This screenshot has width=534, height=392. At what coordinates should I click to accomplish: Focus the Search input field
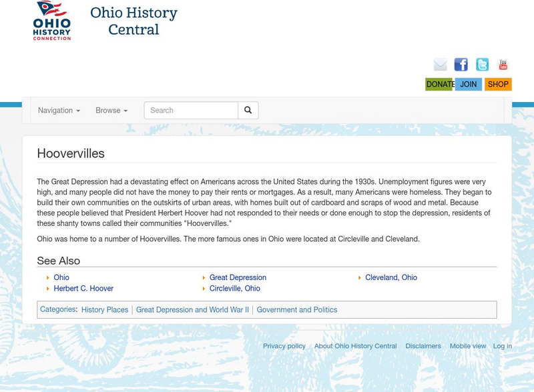(x=191, y=111)
